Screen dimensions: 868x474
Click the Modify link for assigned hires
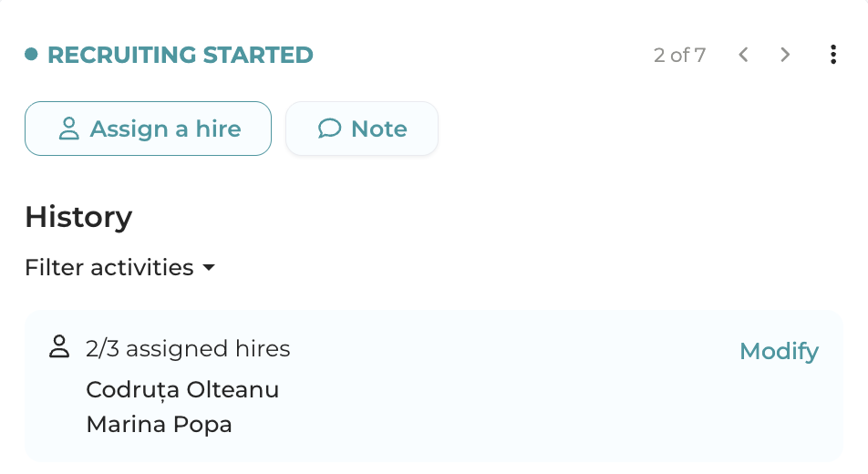[x=779, y=351]
